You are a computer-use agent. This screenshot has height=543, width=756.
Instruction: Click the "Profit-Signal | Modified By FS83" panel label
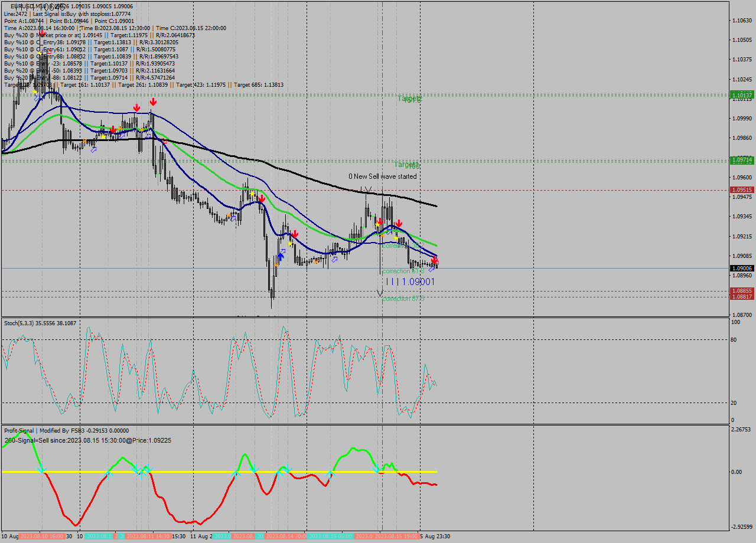(x=41, y=430)
